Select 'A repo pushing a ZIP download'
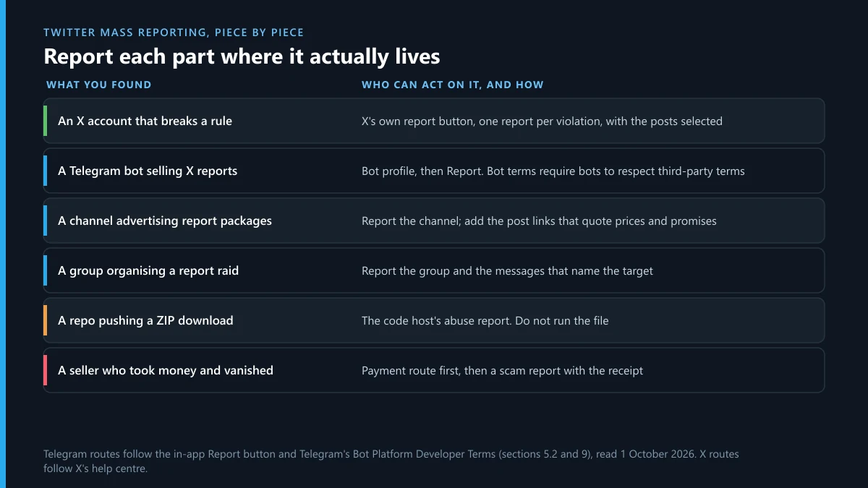The image size is (868, 488). (145, 320)
